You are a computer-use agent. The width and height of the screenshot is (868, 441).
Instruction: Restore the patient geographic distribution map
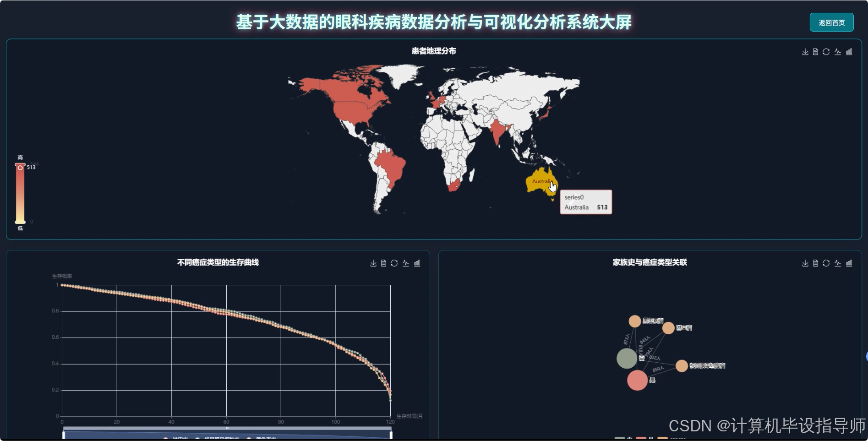pyautogui.click(x=826, y=52)
